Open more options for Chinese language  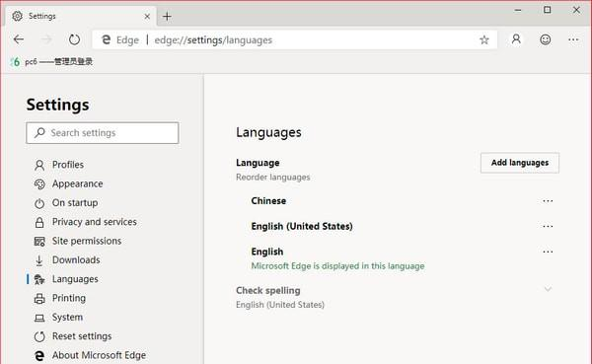[x=548, y=201]
